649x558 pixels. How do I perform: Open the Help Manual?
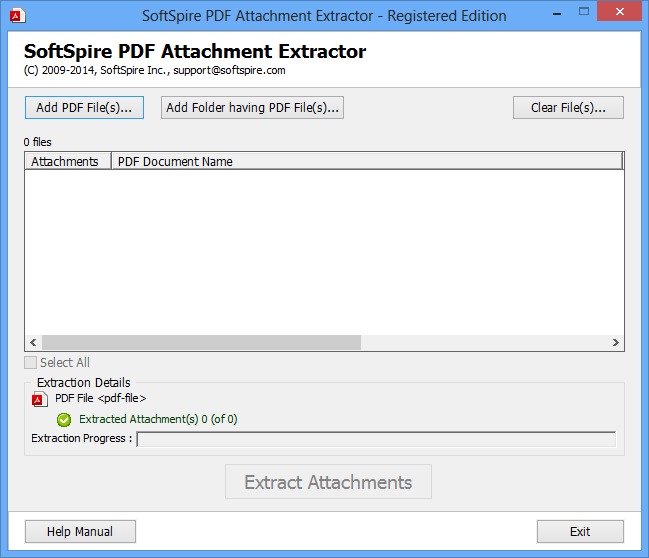(80, 532)
